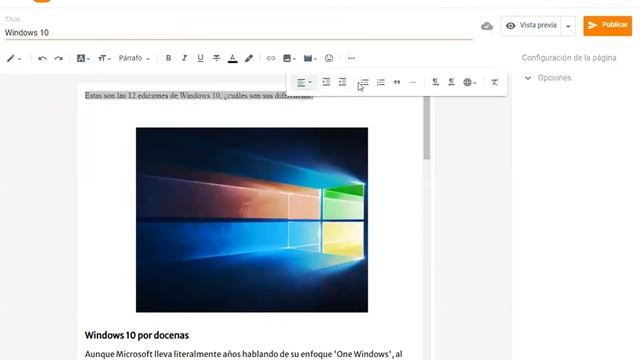This screenshot has width=640, height=360.
Task: Click the heading Windows 10 por docenas
Action: coord(137,336)
